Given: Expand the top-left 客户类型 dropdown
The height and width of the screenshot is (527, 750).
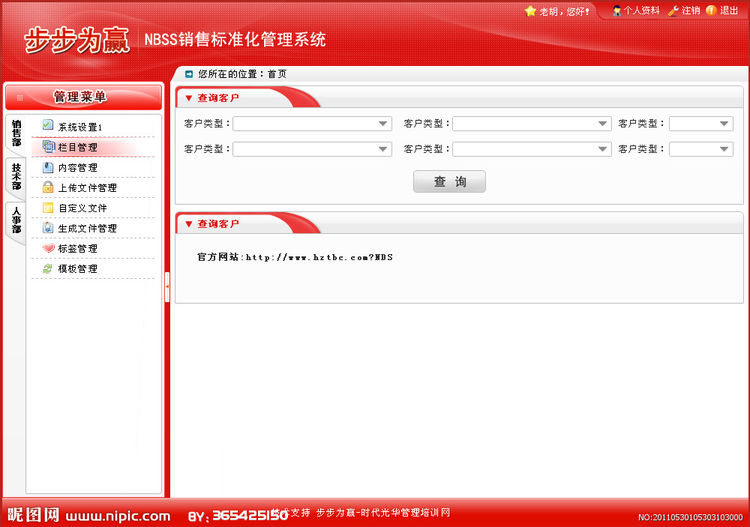Looking at the screenshot, I should tap(312, 124).
